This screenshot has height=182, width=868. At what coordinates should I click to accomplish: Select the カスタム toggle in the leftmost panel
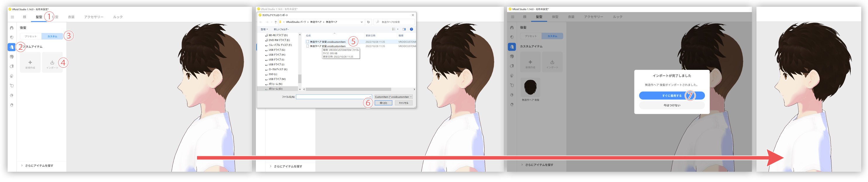[52, 36]
